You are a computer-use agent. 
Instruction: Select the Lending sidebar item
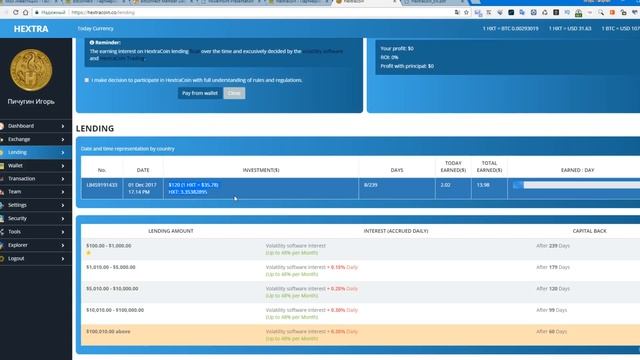coord(36,152)
